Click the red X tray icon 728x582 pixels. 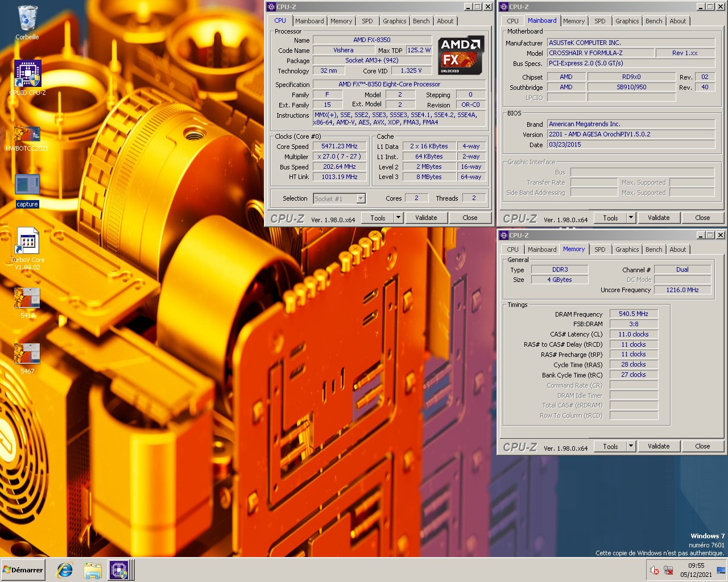click(x=655, y=571)
